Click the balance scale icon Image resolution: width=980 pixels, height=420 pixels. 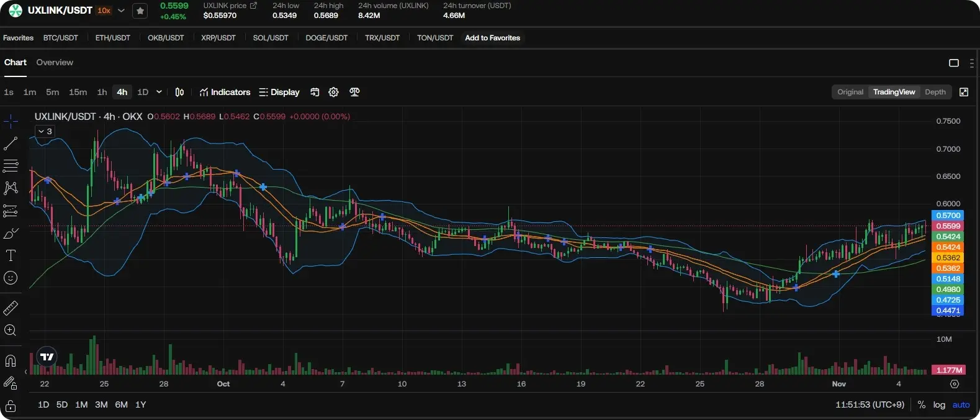pos(354,92)
